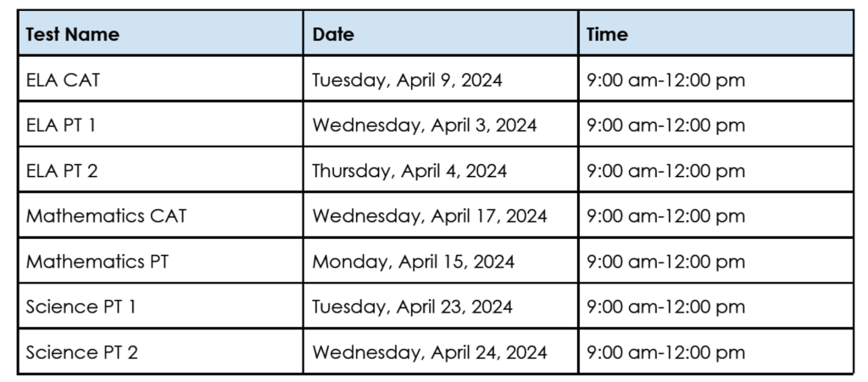Click the Thursday, April 4, 2024 date
Screen dimensions: 868x382
pyautogui.click(x=409, y=171)
